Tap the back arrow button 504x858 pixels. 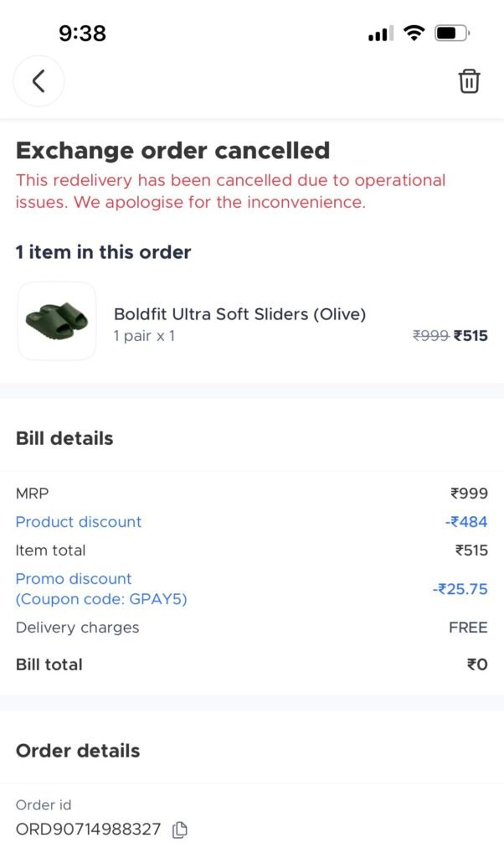click(x=39, y=81)
